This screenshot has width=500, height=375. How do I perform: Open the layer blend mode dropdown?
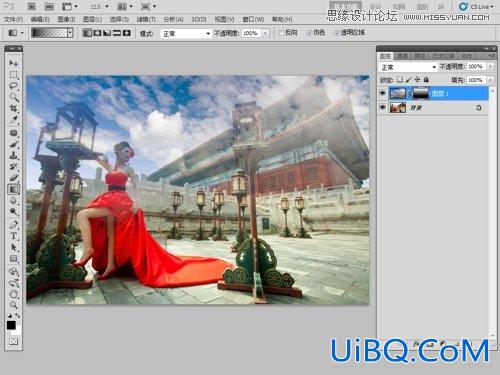(408, 67)
